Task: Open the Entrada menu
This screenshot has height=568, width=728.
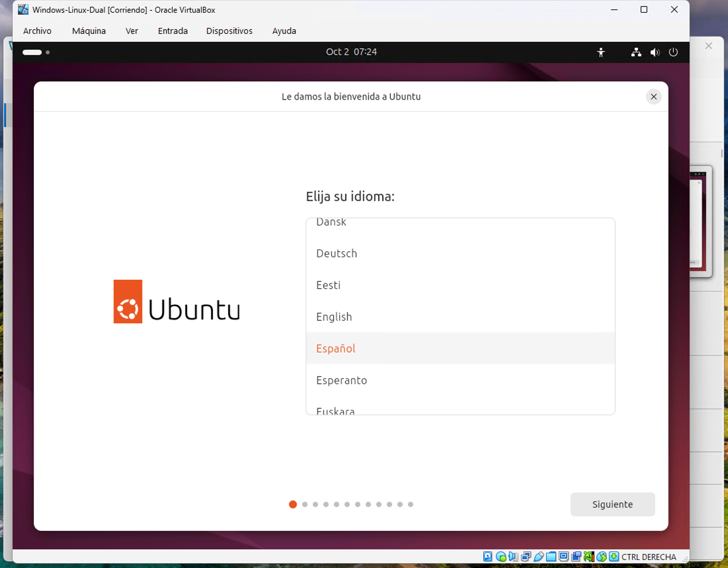Action: [x=173, y=31]
